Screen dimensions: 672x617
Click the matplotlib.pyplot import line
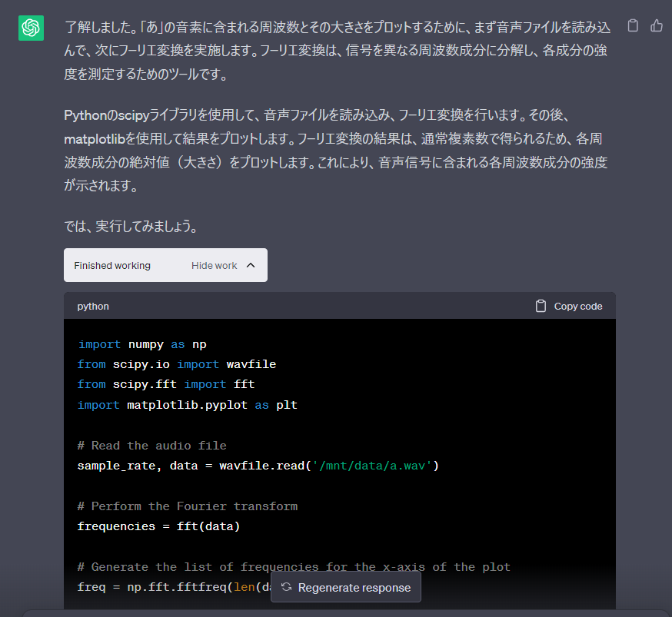[x=185, y=404]
